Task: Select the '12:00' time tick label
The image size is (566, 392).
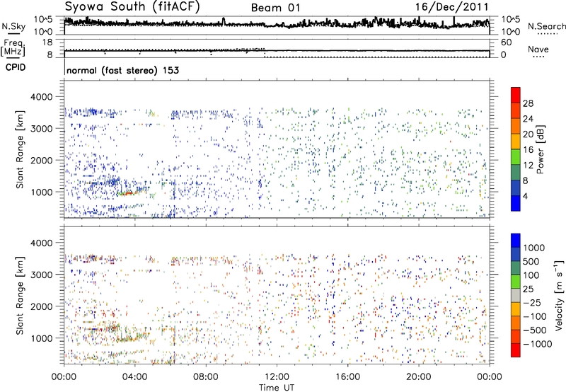Action: (277, 376)
